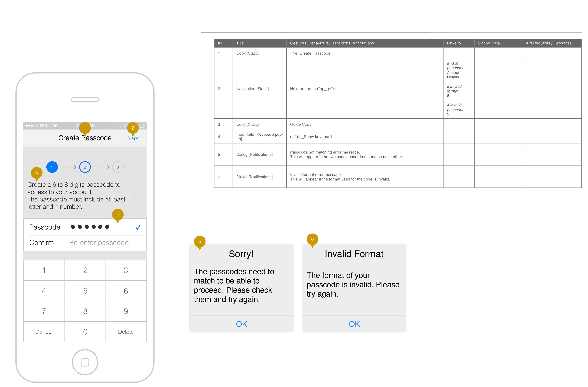Screen dimensions: 588x387
Task: Click the signal strength dots in status bar
Action: pyautogui.click(x=32, y=126)
